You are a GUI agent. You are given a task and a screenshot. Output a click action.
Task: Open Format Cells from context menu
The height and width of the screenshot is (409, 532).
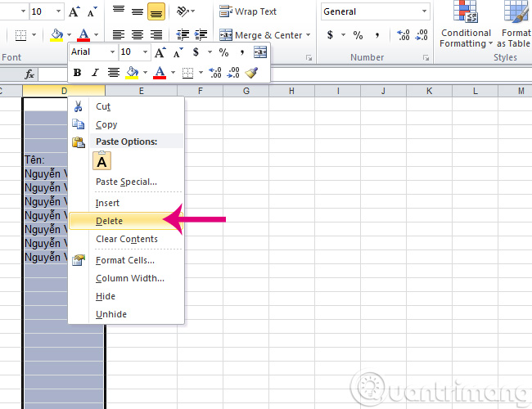point(126,260)
